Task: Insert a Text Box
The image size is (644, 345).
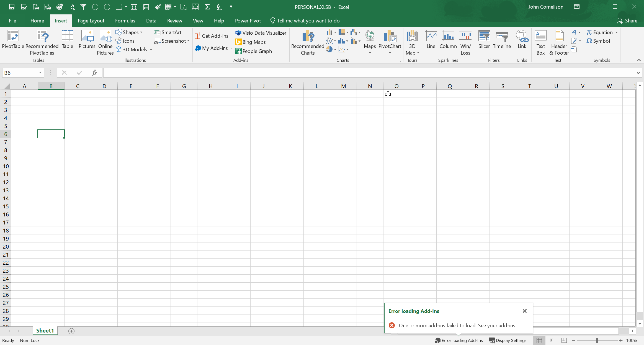Action: click(x=540, y=42)
